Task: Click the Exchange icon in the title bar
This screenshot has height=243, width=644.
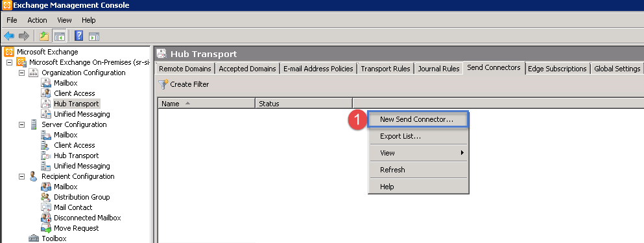Action: point(6,5)
